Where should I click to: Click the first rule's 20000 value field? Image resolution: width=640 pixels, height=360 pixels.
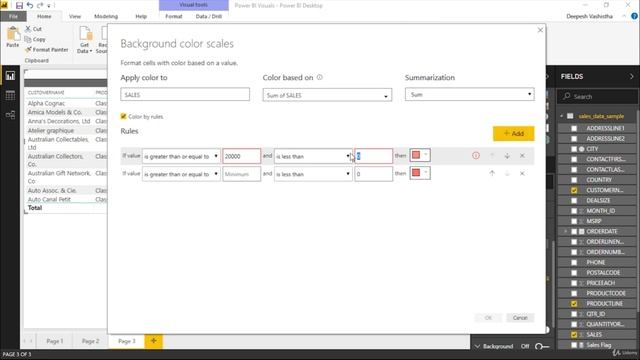pos(242,156)
